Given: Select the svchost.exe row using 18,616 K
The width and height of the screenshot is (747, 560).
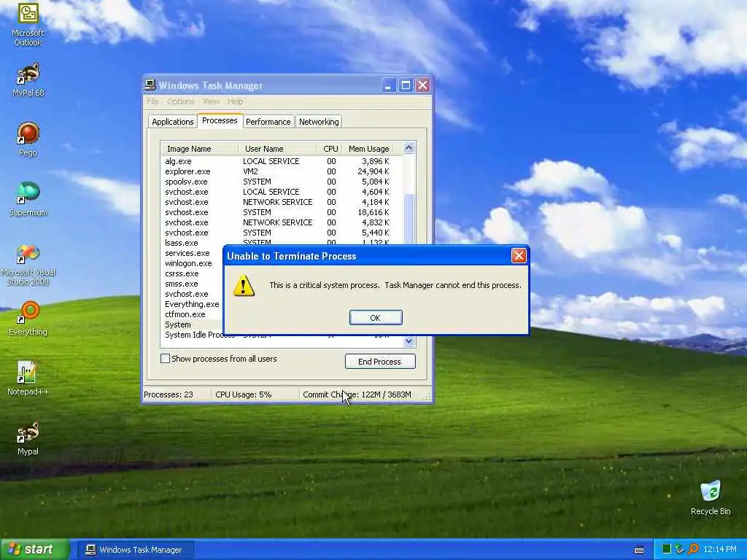Looking at the screenshot, I should tap(282, 212).
